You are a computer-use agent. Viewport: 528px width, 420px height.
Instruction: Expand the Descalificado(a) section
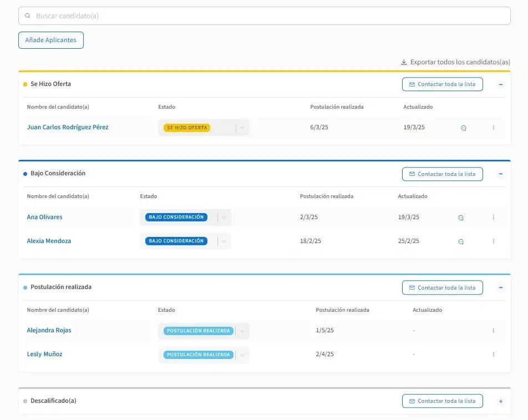(501, 401)
